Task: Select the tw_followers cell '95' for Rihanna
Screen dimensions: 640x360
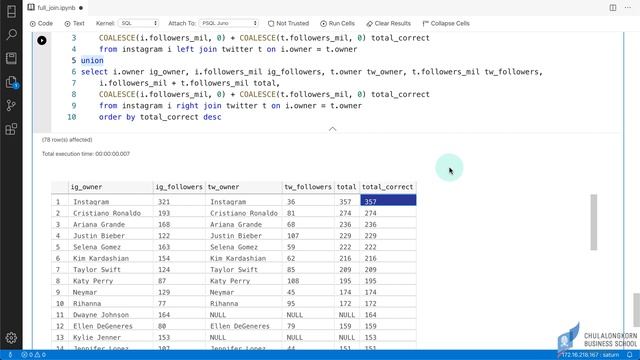Action: pos(308,303)
